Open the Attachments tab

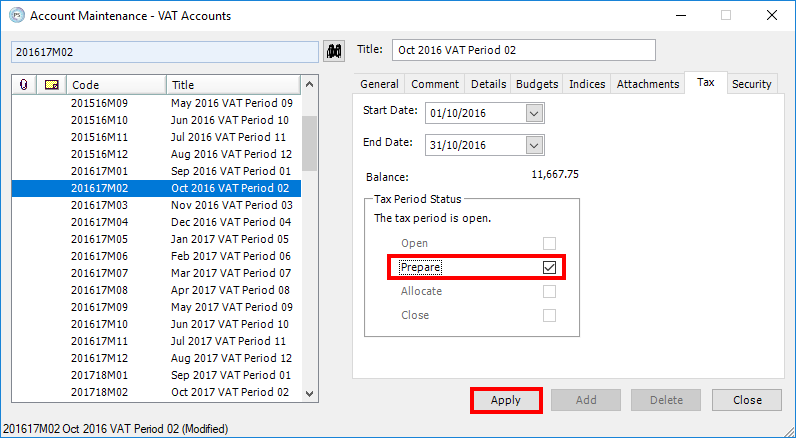pyautogui.click(x=648, y=84)
